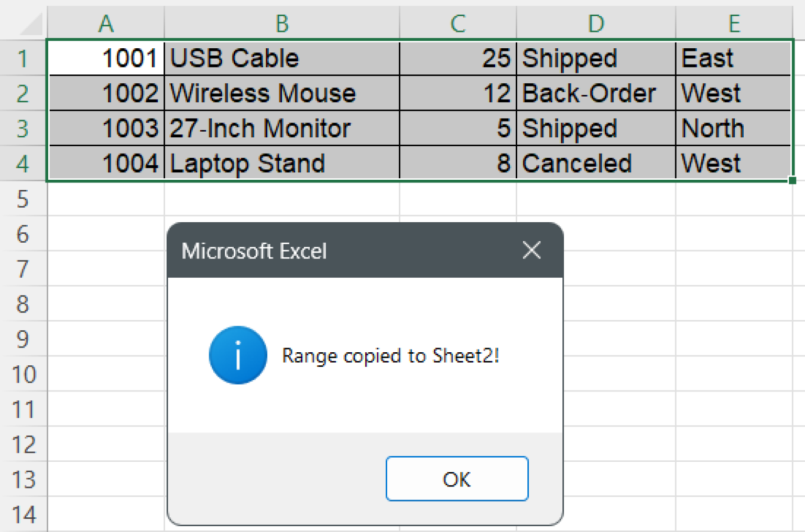Click the blue information icon in dialog

pyautogui.click(x=238, y=355)
